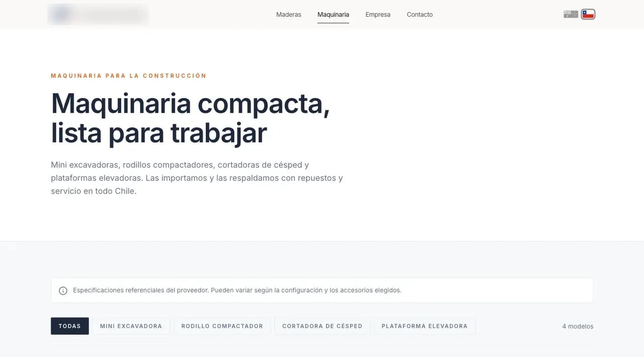This screenshot has height=357, width=644.
Task: Navigate to Contacto
Action: click(x=420, y=15)
